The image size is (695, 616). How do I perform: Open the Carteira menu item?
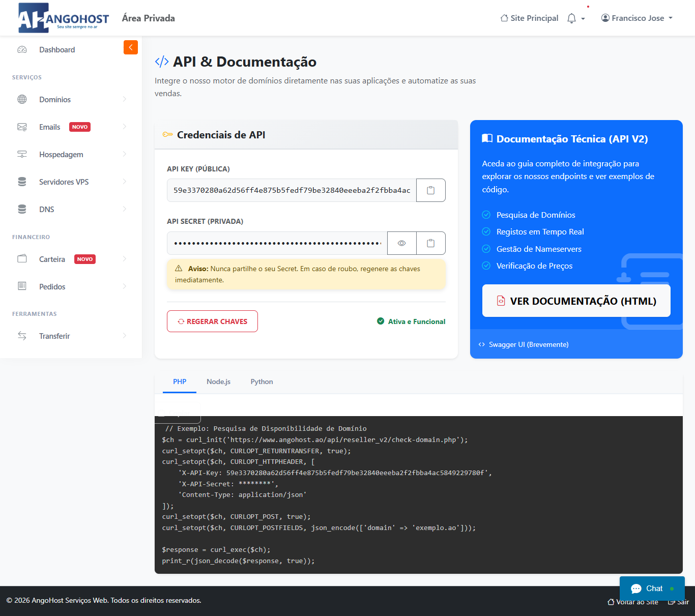(52, 259)
